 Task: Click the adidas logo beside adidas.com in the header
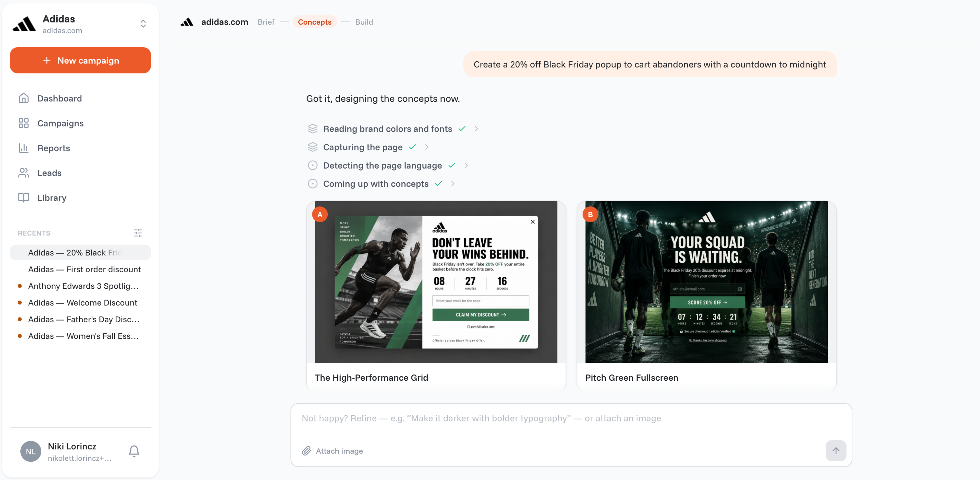(x=187, y=22)
